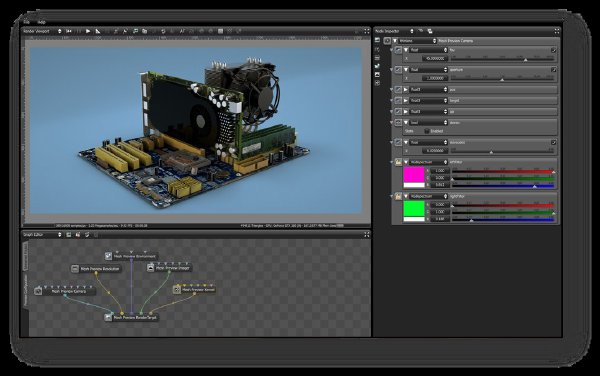Screen dimensions: 600x376
Task: Click the restart render icon in viewport toolbar
Action: tap(69, 31)
